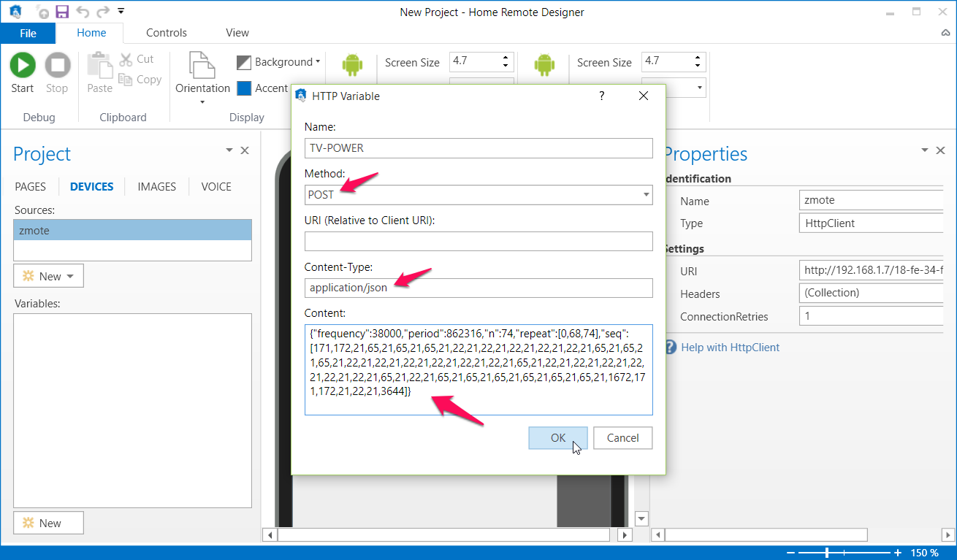The height and width of the screenshot is (560, 957).
Task: Click the Help with HttpClient icon
Action: pyautogui.click(x=671, y=348)
